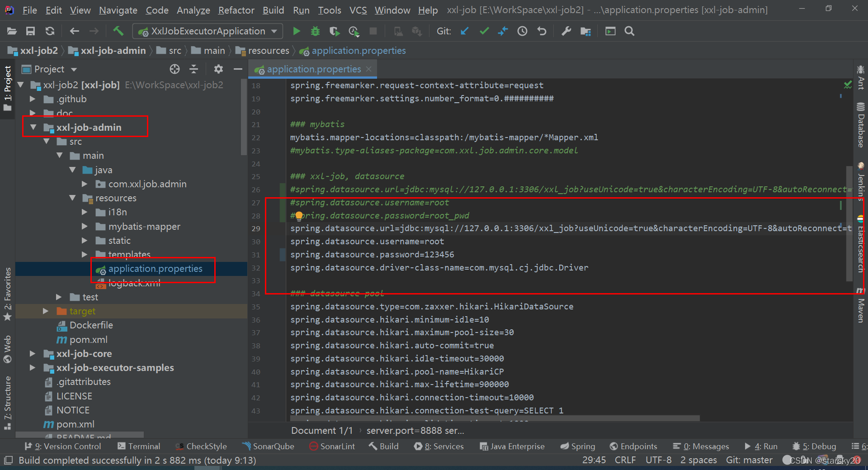The width and height of the screenshot is (868, 470).
Task: Collapse the xxl-job-admin module
Action: [33, 127]
